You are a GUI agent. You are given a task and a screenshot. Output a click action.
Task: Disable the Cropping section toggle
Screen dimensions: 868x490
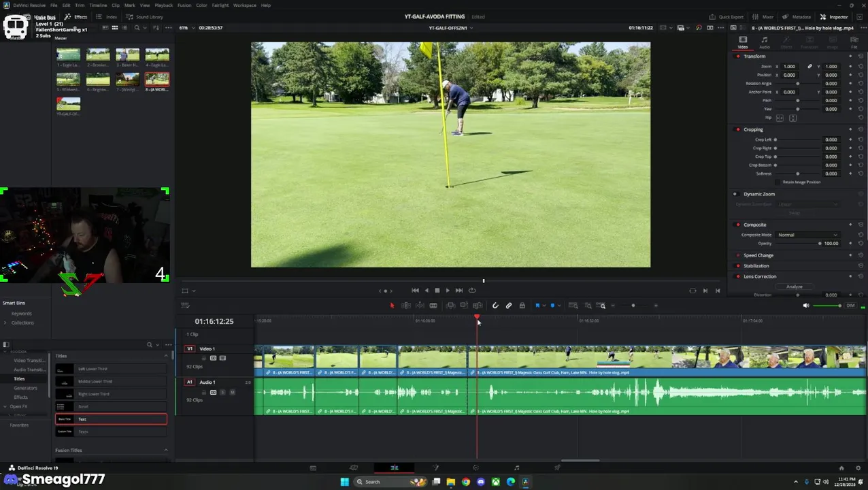pyautogui.click(x=738, y=129)
